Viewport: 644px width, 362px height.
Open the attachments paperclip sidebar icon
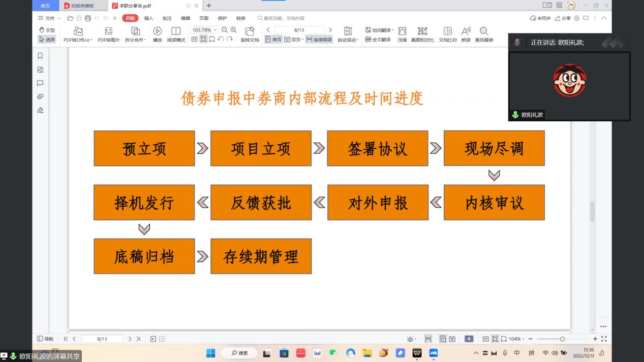[40, 96]
